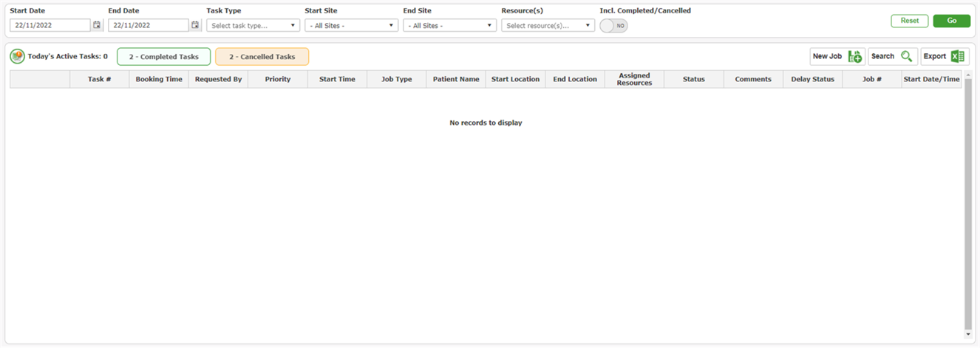
Task: Sort by the Booking Time column header
Action: (159, 79)
